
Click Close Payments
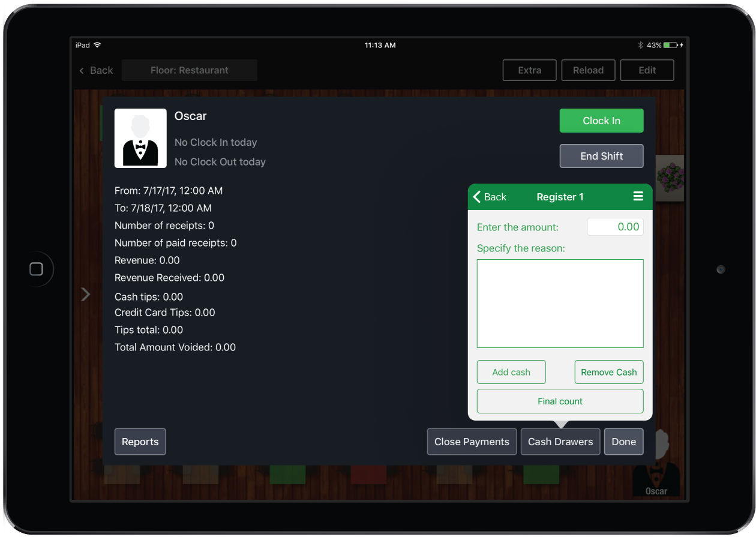472,442
